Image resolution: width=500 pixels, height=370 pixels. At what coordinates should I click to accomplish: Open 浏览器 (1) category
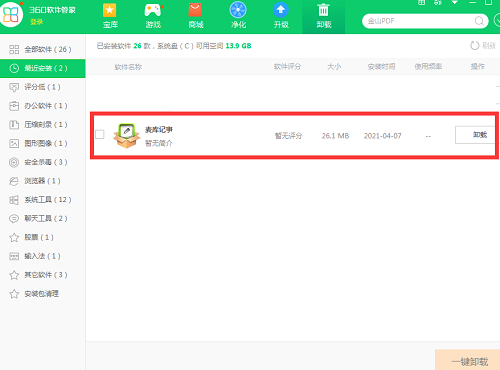tap(43, 181)
